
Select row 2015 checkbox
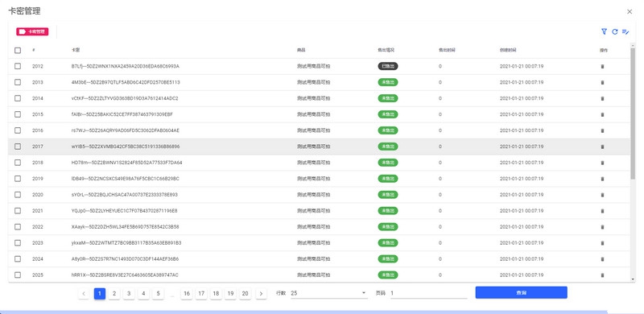pos(18,114)
